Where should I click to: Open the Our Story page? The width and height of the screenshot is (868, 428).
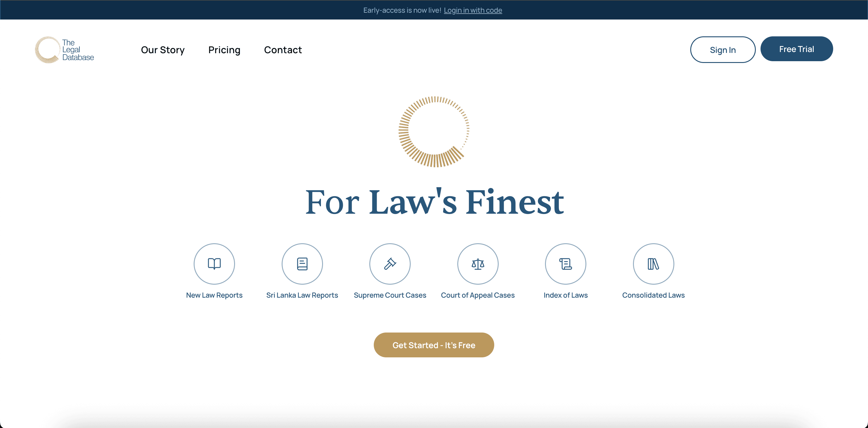coord(163,50)
